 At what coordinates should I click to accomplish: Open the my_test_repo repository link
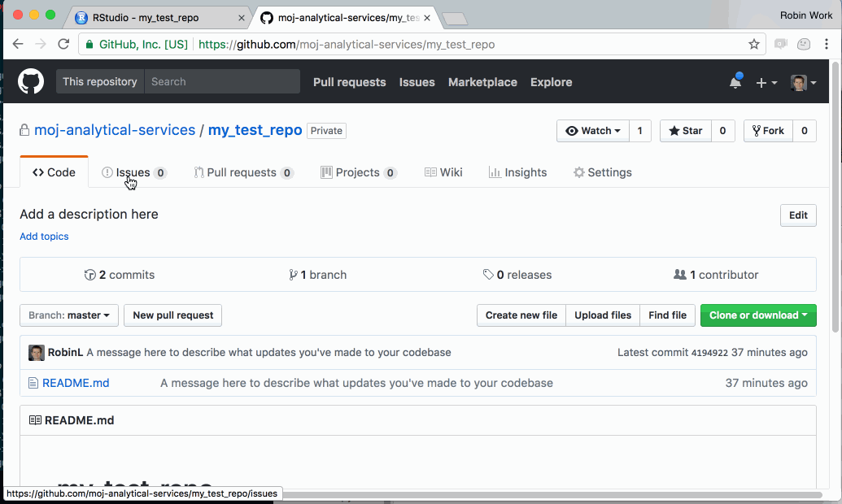click(x=255, y=130)
